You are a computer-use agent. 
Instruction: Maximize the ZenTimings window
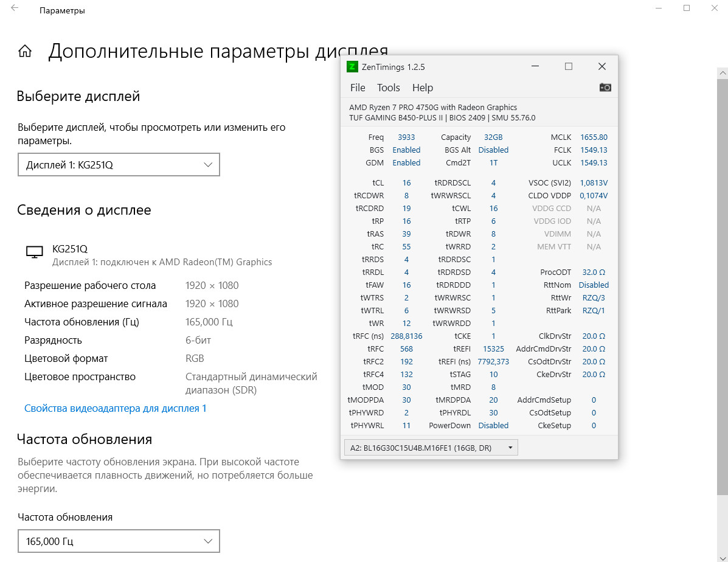(x=568, y=66)
